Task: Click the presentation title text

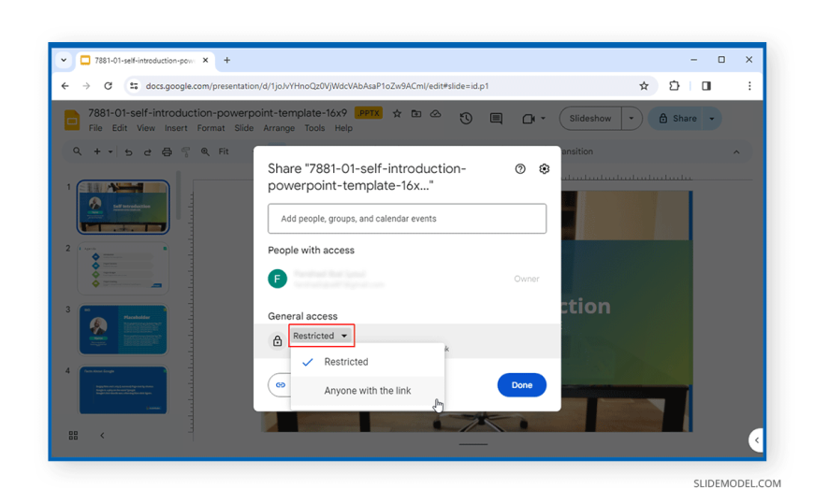Action: (217, 113)
